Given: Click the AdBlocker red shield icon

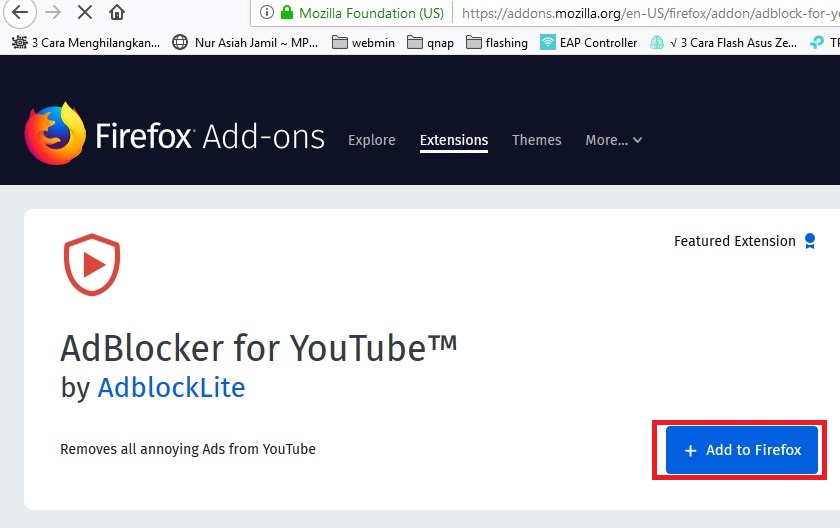Looking at the screenshot, I should click(92, 265).
